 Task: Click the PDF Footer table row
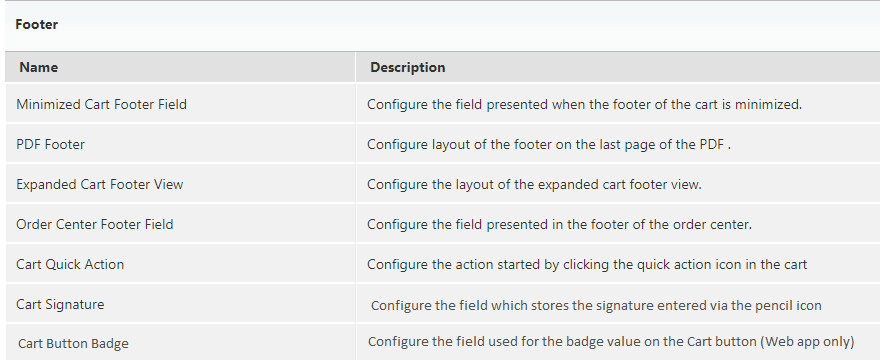click(x=443, y=144)
